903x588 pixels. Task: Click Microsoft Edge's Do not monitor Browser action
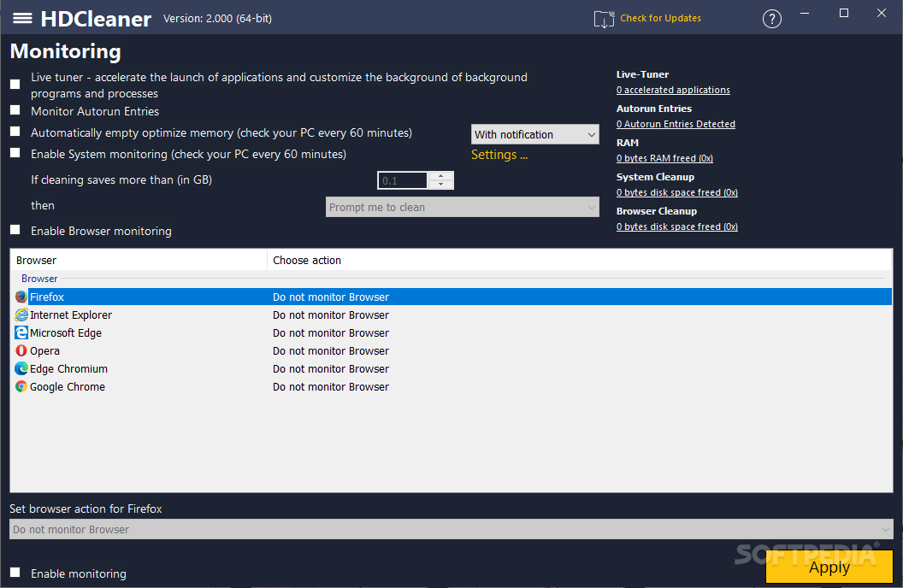[331, 332]
